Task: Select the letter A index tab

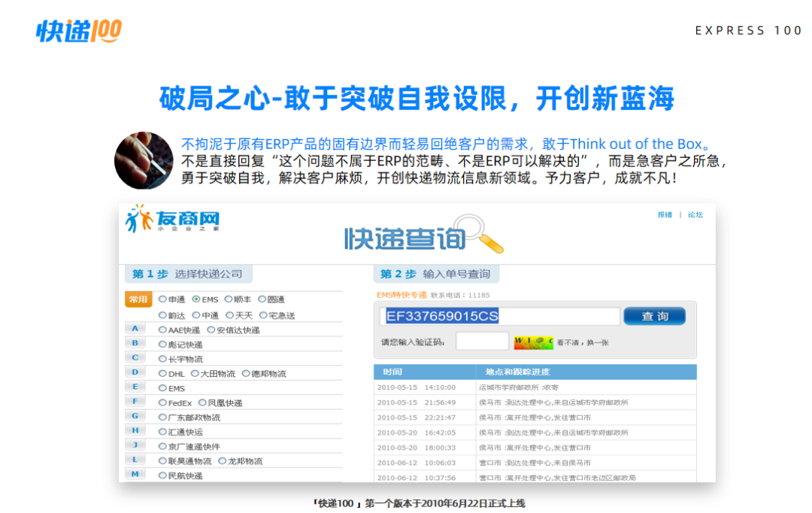Action: (x=135, y=329)
